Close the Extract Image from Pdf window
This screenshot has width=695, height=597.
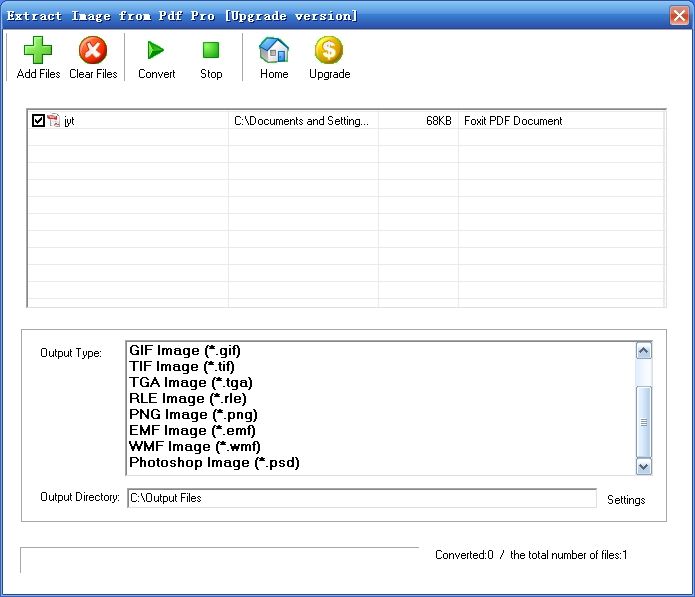(x=679, y=16)
